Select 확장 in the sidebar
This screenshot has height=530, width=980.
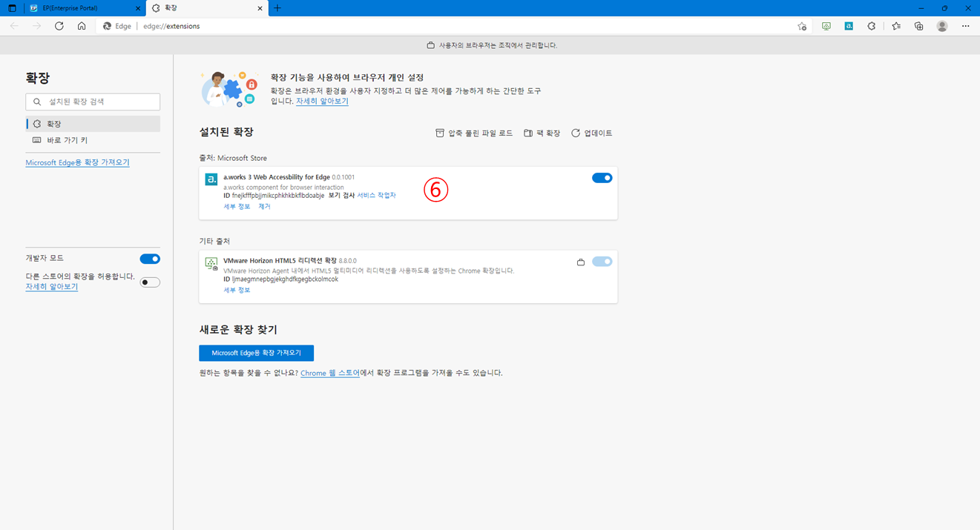(x=93, y=124)
